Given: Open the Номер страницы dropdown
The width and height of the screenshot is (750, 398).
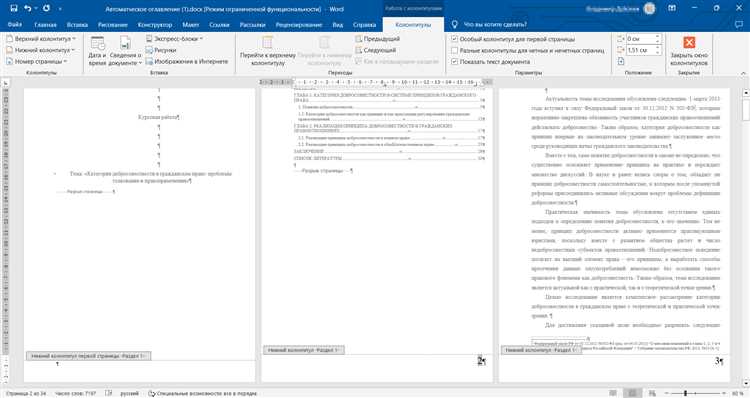Looking at the screenshot, I should [37, 61].
